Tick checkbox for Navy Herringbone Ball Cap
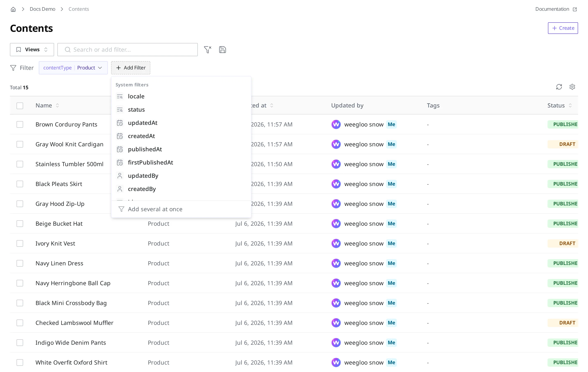The width and height of the screenshot is (588, 372). coord(20,283)
